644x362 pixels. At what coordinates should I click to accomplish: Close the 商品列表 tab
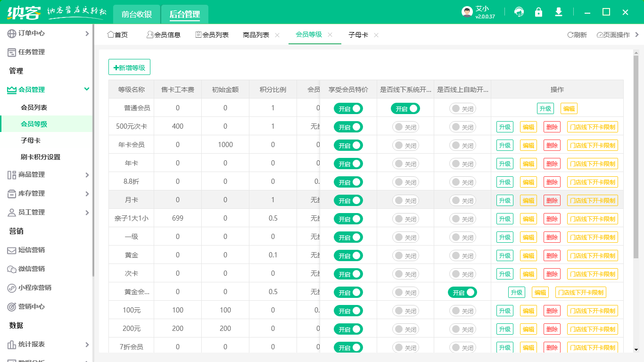277,34
